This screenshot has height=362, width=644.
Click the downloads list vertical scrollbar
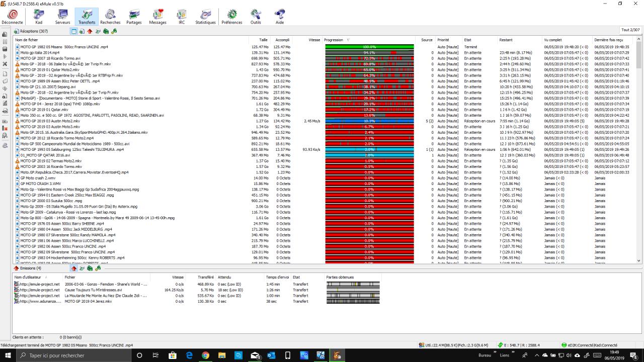point(639,150)
